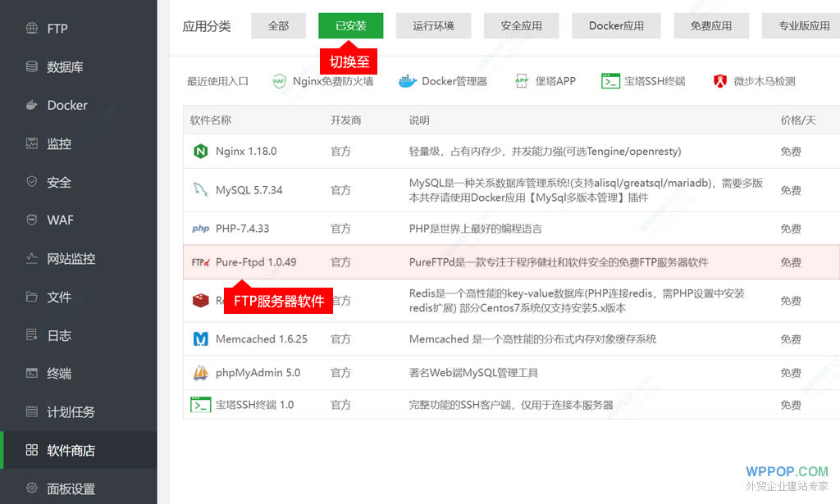840x504 pixels.
Task: Click the PHP-7.4.33 software name
Action: pyautogui.click(x=242, y=229)
